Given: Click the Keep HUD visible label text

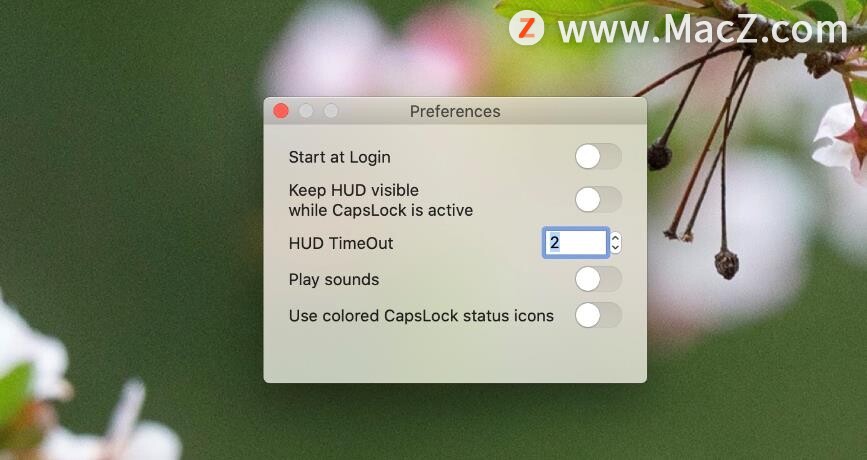Looking at the screenshot, I should pyautogui.click(x=354, y=190).
